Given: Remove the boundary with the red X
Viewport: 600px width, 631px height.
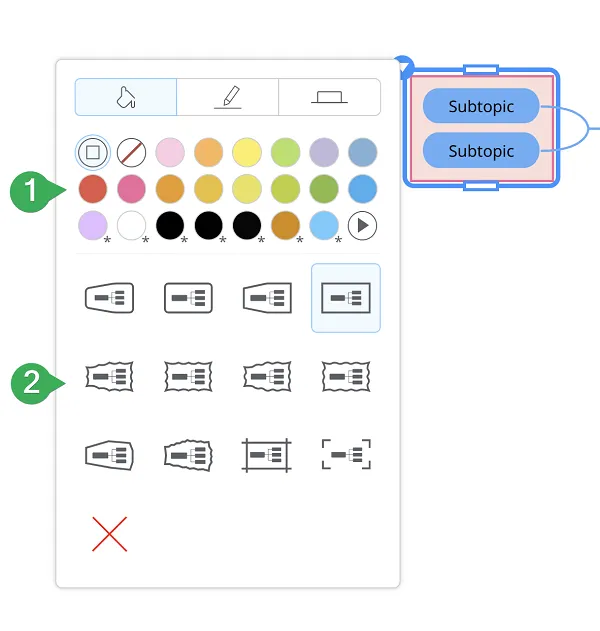Looking at the screenshot, I should (109, 534).
